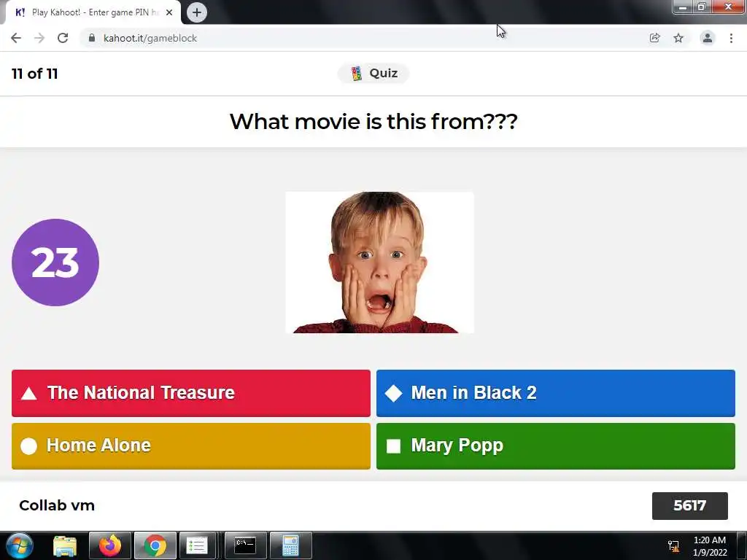Go back with the browser back arrow
Viewport: 747px width, 560px height.
[x=16, y=38]
